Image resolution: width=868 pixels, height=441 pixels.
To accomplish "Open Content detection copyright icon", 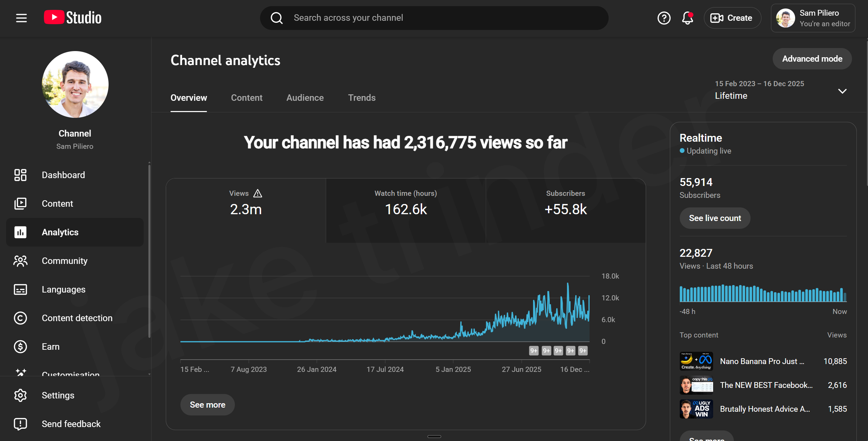I will [20, 318].
